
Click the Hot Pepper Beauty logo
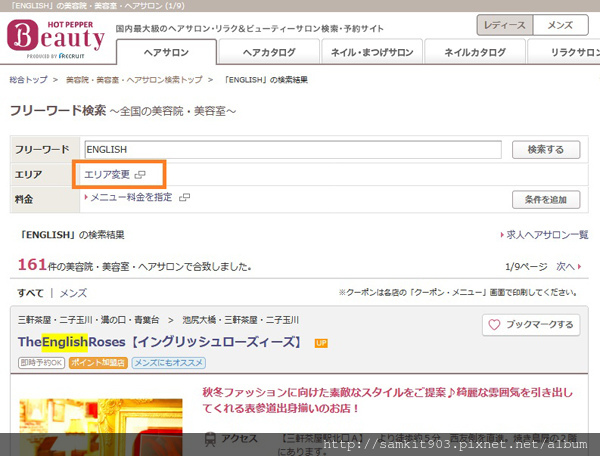pos(56,39)
